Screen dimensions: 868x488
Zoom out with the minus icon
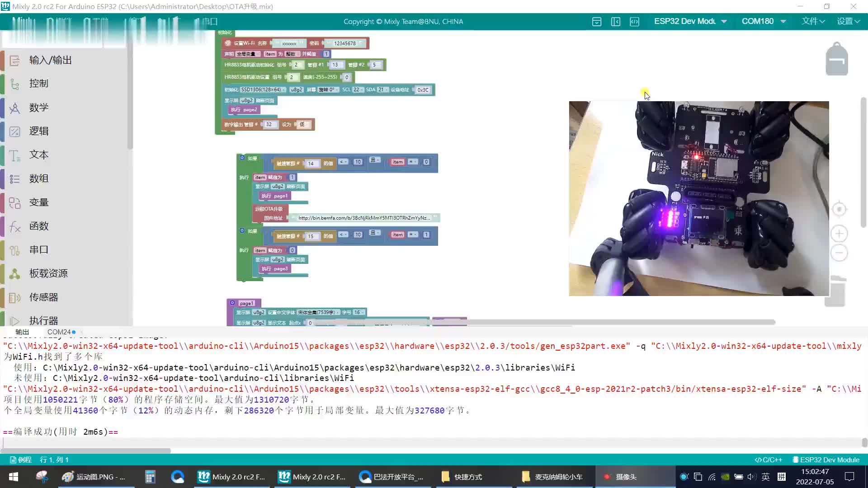click(839, 253)
